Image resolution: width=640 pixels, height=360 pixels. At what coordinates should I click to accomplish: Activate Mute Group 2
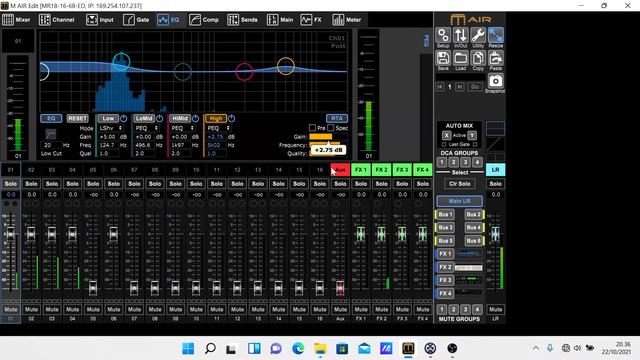tap(453, 309)
